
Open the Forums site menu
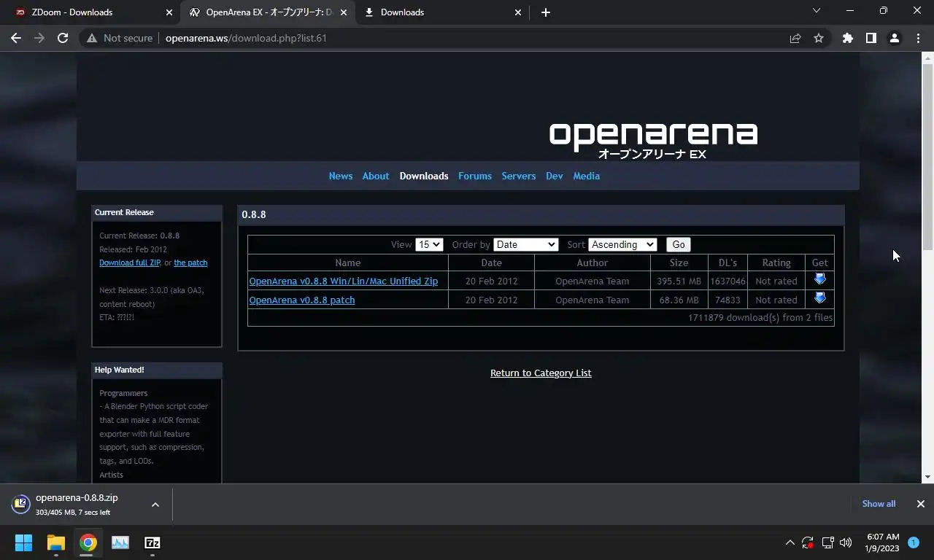point(475,176)
